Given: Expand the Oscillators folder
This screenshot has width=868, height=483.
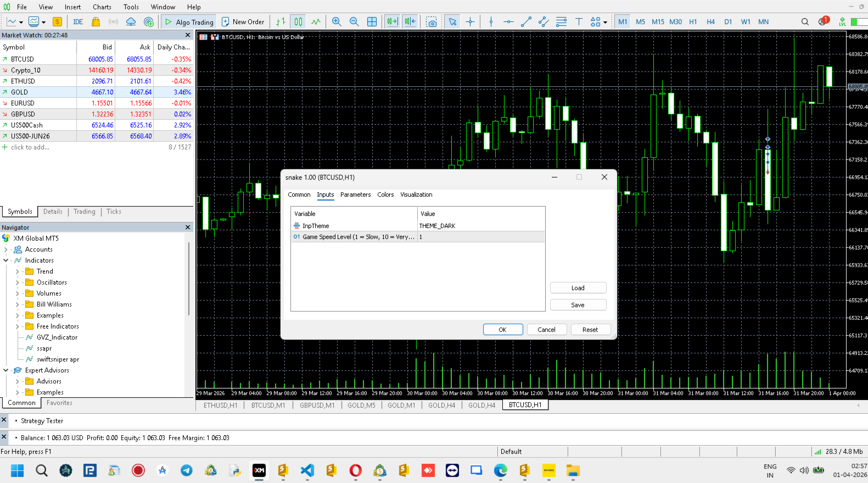Looking at the screenshot, I should [x=17, y=282].
